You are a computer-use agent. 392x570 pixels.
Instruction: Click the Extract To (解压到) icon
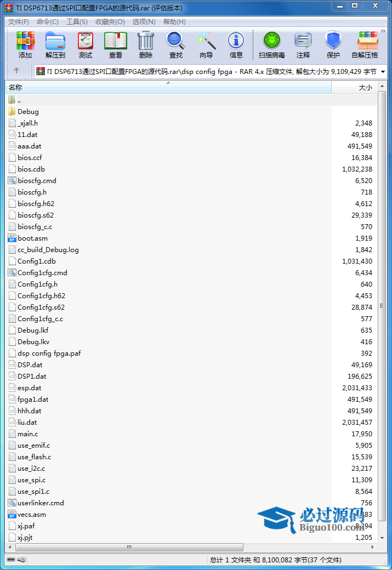point(55,44)
